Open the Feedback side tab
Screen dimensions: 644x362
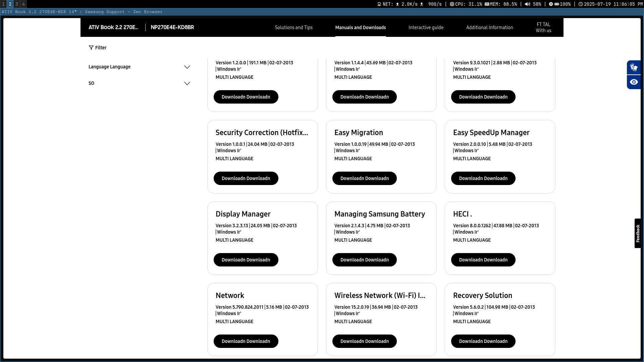638,233
